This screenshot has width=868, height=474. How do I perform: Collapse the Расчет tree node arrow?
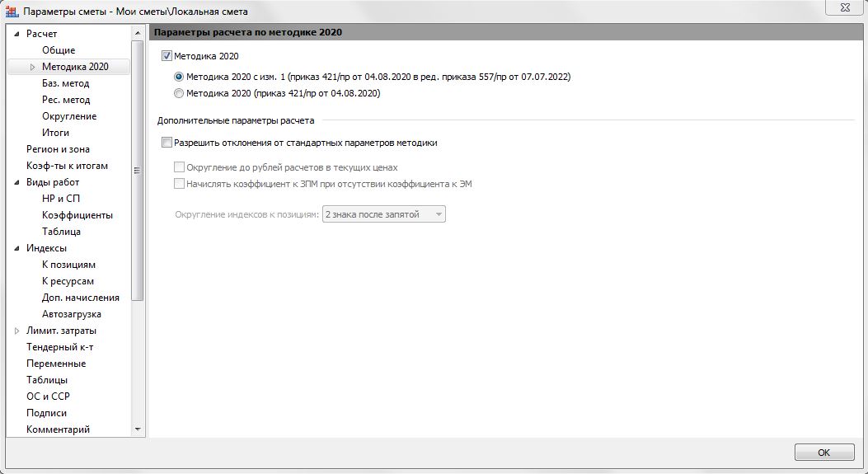pos(16,34)
